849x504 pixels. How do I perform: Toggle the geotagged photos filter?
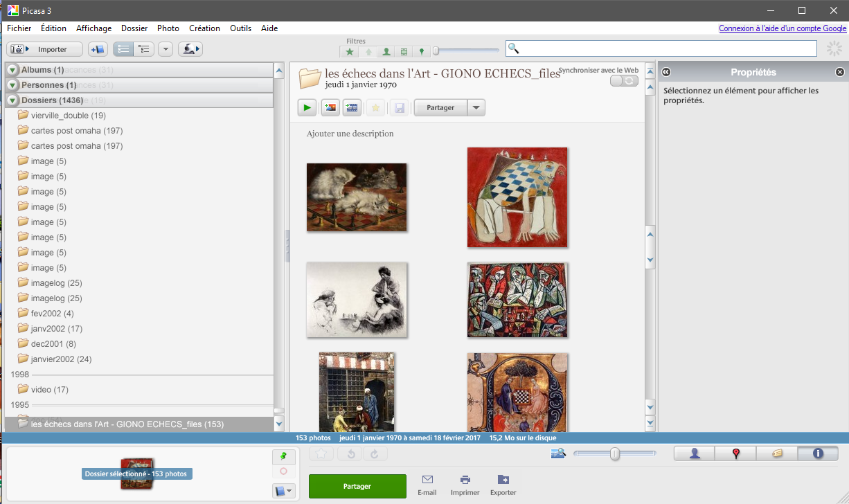[421, 52]
